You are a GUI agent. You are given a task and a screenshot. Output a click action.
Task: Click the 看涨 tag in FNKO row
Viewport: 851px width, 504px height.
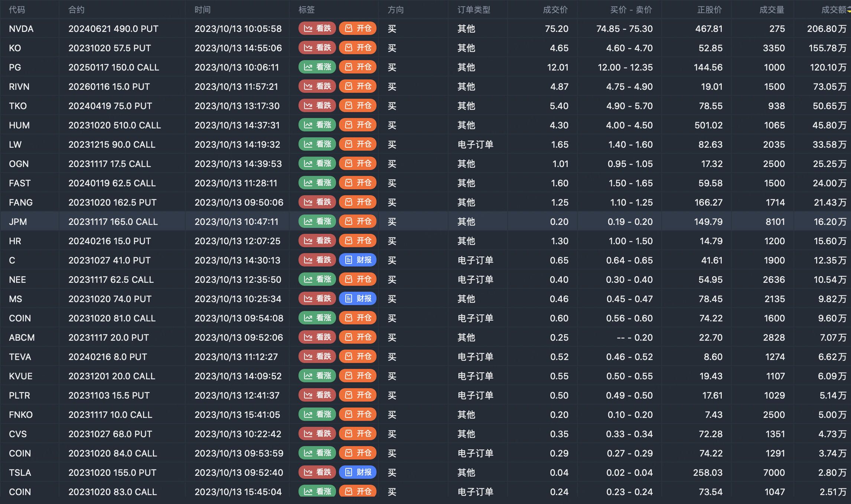click(317, 414)
